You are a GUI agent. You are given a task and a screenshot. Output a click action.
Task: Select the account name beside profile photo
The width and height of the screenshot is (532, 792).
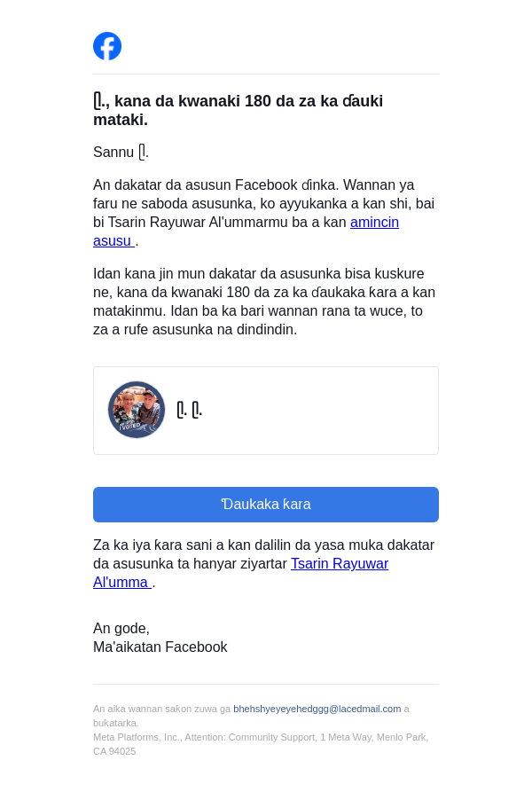(189, 410)
